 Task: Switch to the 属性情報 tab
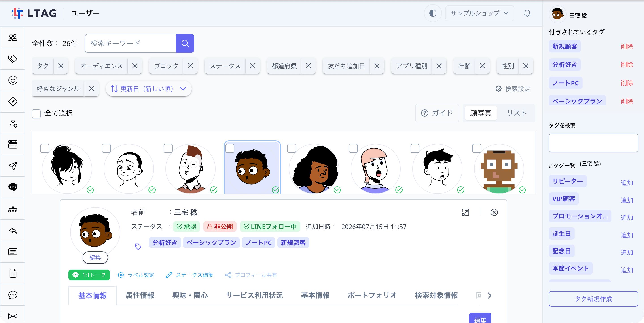click(x=140, y=296)
